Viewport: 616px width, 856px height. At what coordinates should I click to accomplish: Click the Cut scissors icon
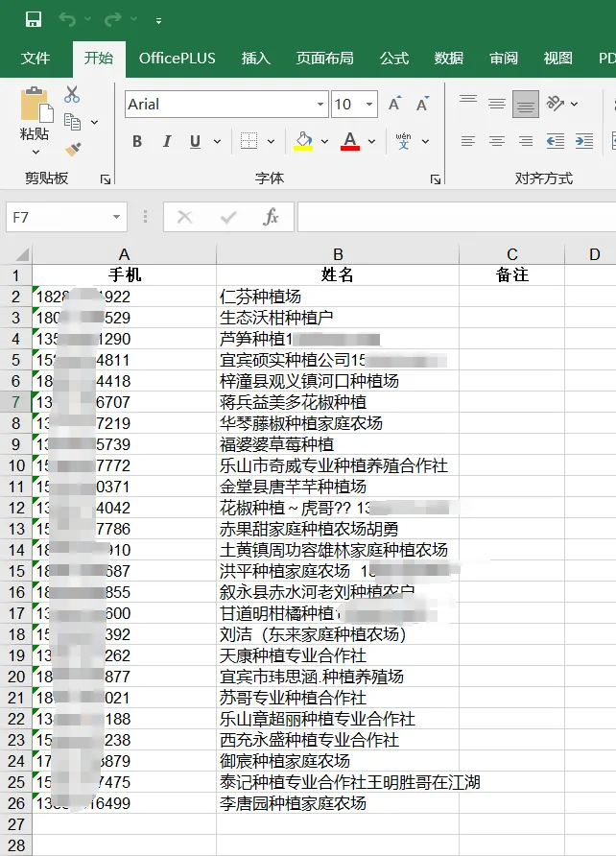[72, 95]
